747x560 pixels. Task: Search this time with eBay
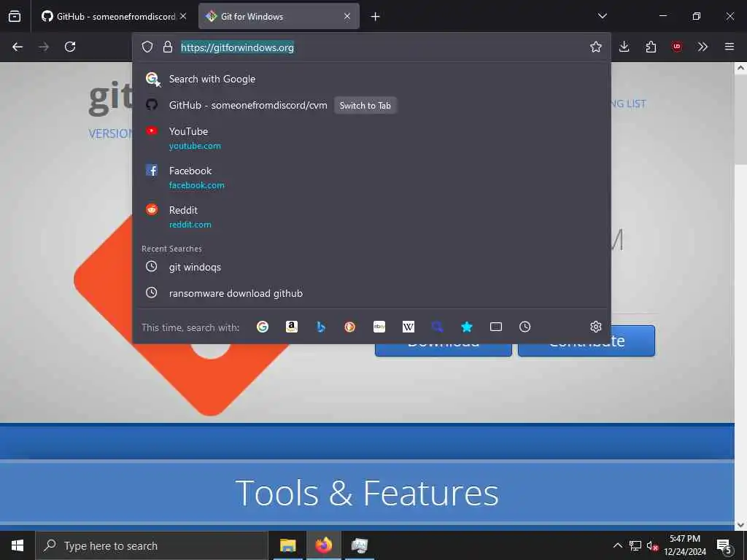coord(379,327)
